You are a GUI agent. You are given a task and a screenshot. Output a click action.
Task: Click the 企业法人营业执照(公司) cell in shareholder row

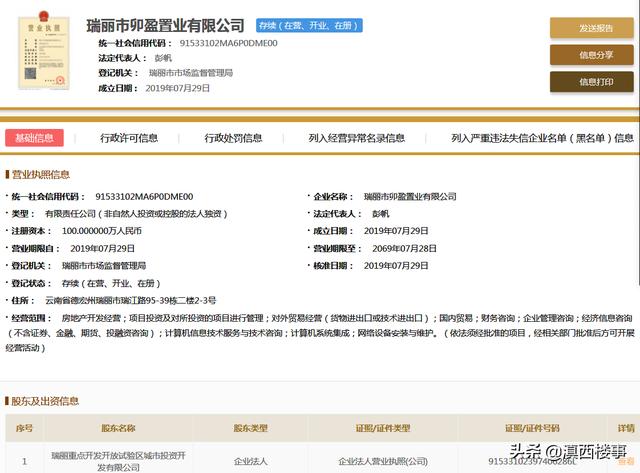click(x=383, y=461)
